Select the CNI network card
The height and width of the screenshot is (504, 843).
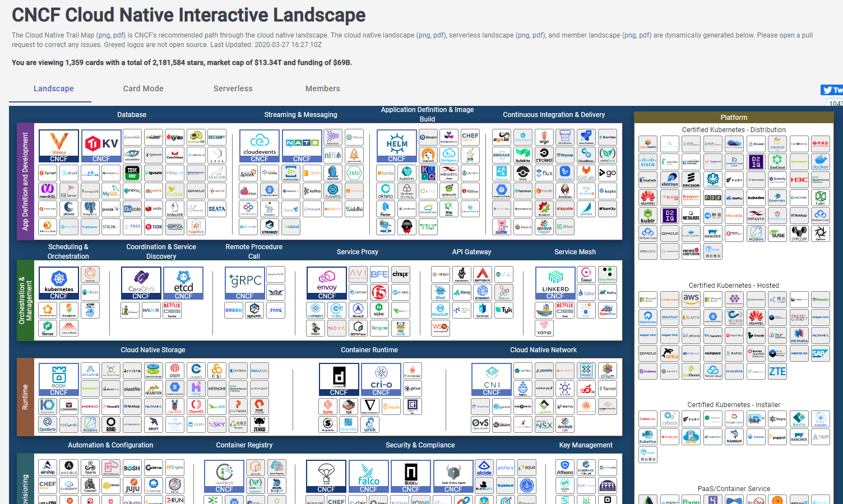tap(492, 380)
